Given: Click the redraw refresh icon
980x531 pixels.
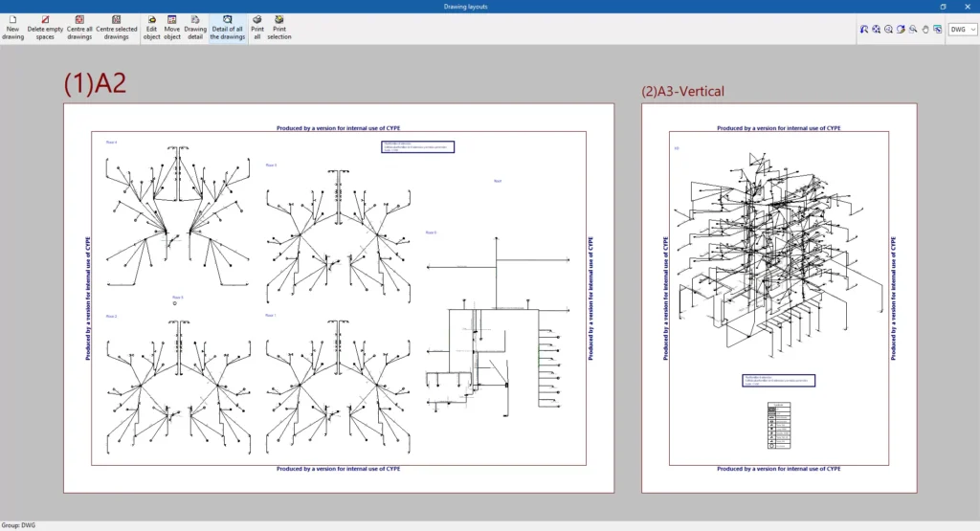Looking at the screenshot, I should tap(901, 30).
